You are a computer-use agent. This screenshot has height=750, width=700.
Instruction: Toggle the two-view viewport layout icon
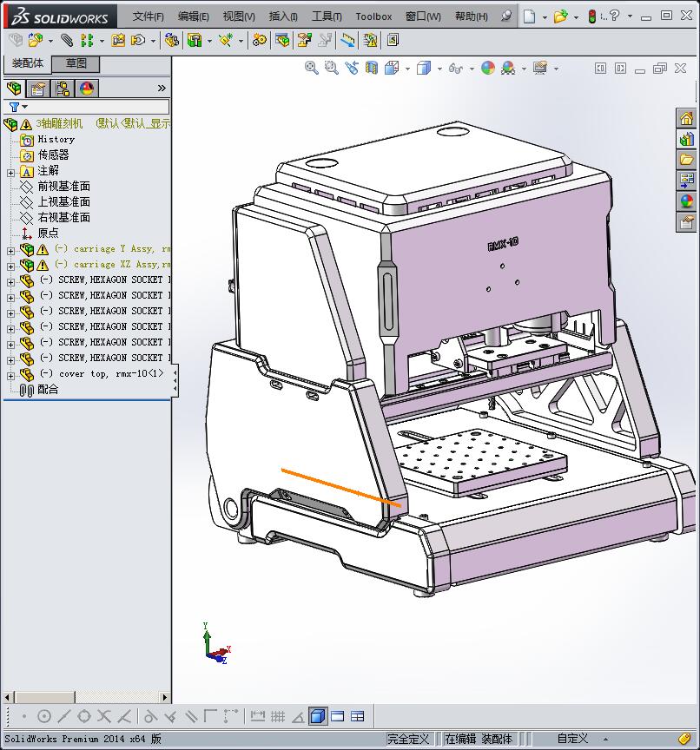(x=337, y=716)
